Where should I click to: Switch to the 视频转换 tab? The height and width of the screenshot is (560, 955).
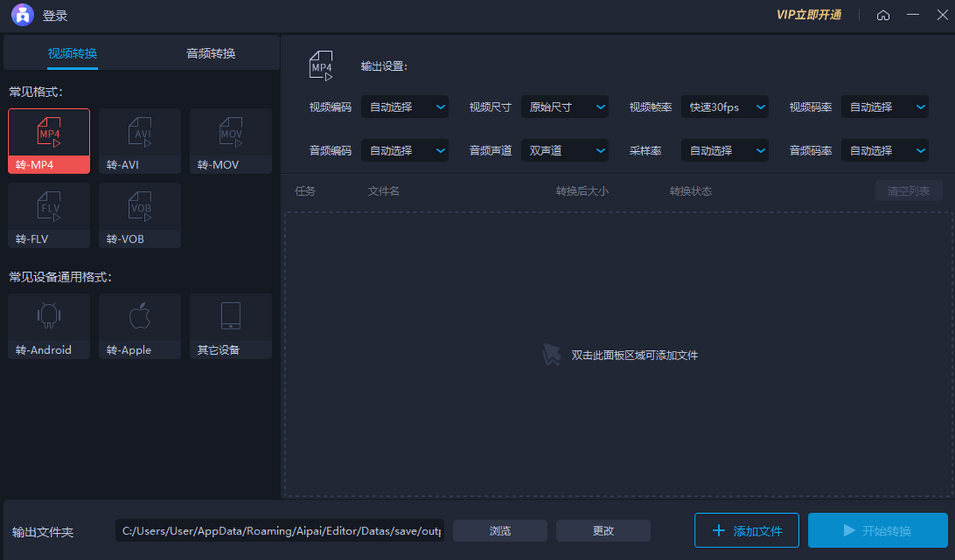[72, 53]
